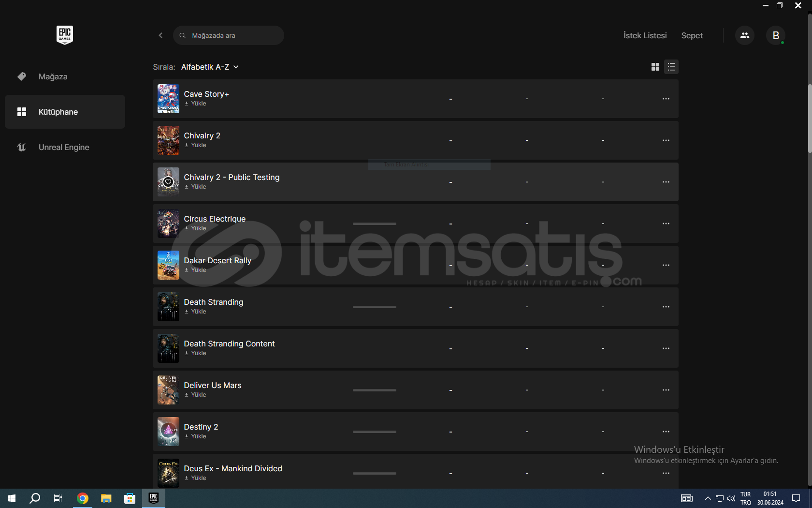Click Yükle under Deliver Us Mars

click(x=195, y=395)
